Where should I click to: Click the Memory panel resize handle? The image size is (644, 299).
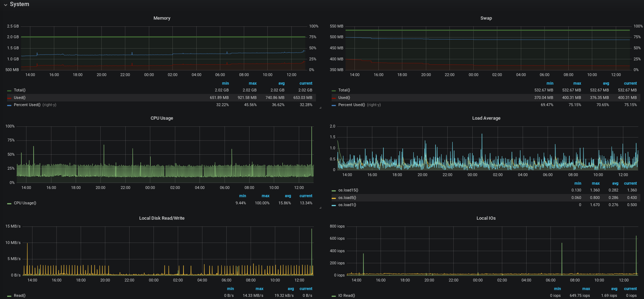click(320, 108)
